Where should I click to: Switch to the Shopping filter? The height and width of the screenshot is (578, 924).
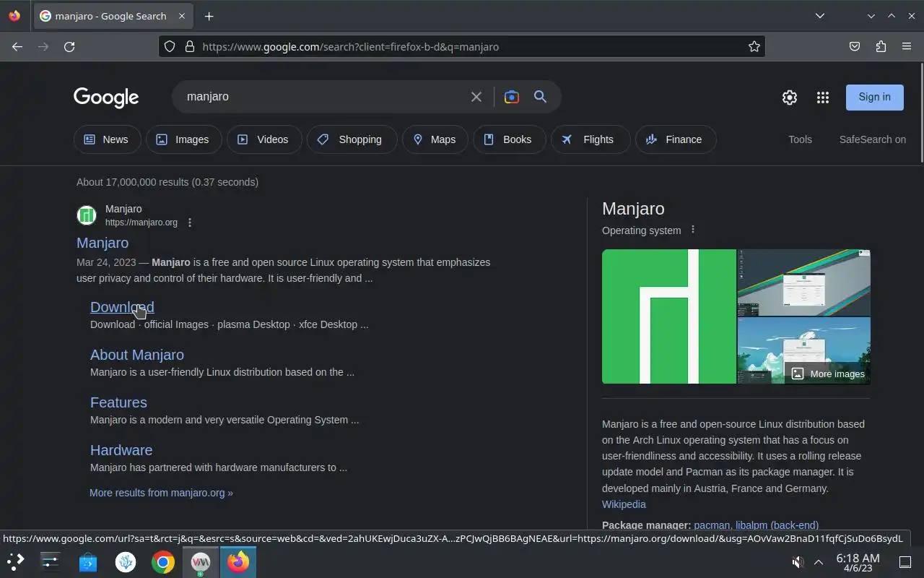tap(352, 139)
